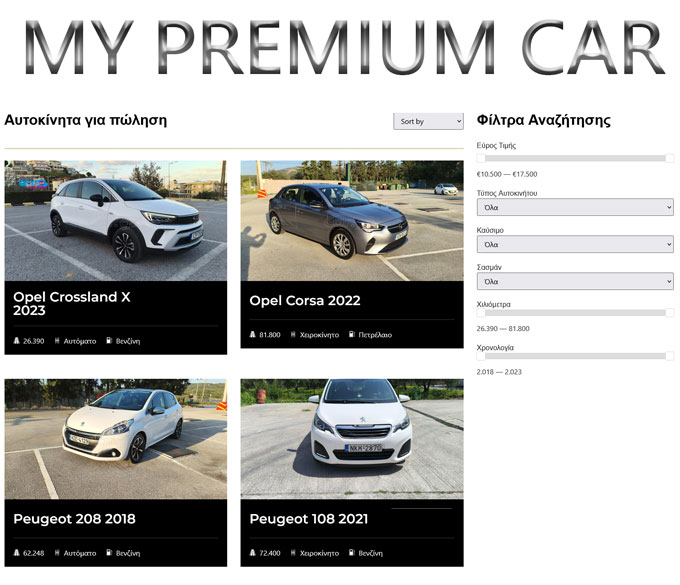Viewport: 680px width, 585px height.
Task: Open the Peugeot 108 2021 photo
Action: 352,439
